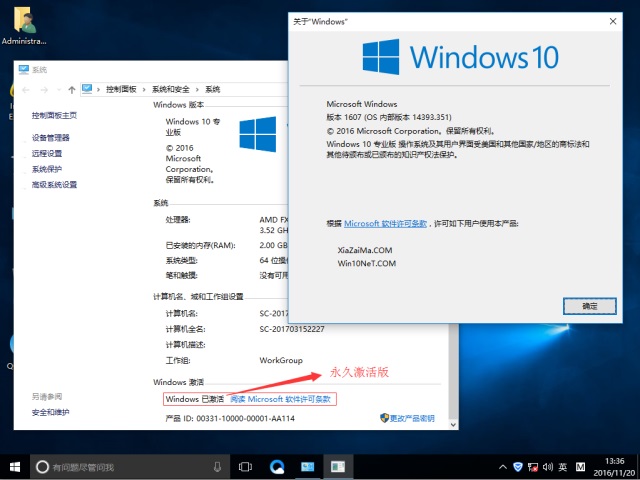Image resolution: width=640 pixels, height=480 pixels.
Task: Click the network icon in system tray
Action: point(531,467)
